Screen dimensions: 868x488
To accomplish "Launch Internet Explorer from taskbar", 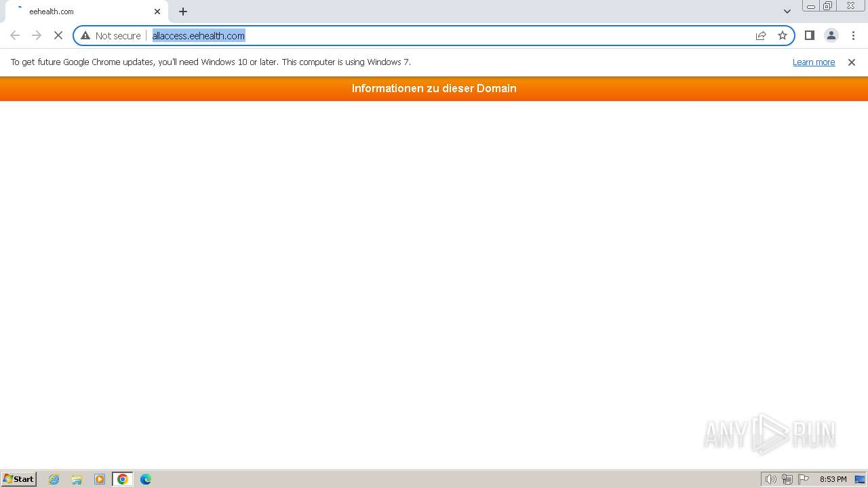I will (54, 479).
